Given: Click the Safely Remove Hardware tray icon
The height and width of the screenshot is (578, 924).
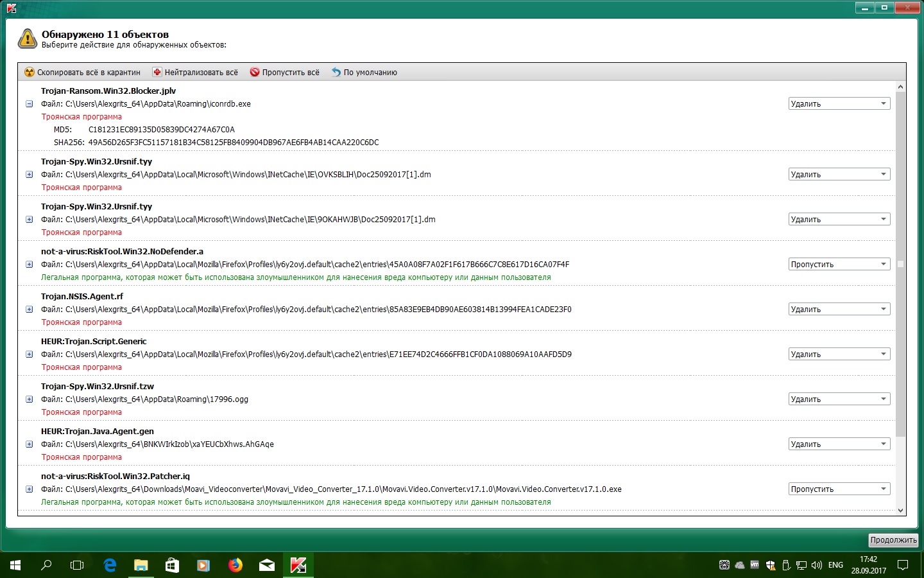Looking at the screenshot, I should [786, 565].
